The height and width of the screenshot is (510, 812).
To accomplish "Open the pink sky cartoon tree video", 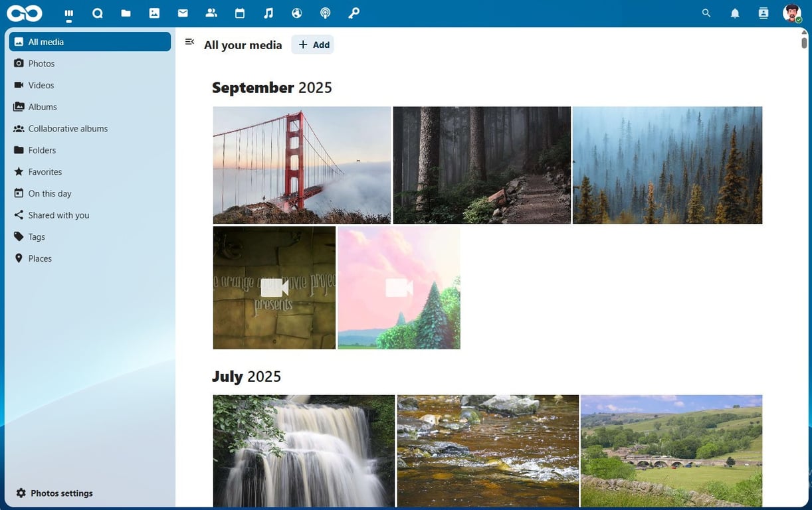I will [399, 288].
